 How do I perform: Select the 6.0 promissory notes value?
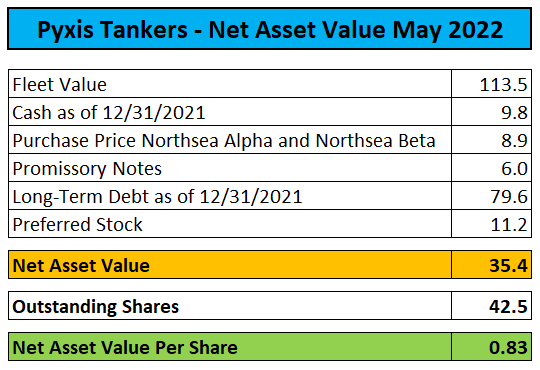click(491, 168)
